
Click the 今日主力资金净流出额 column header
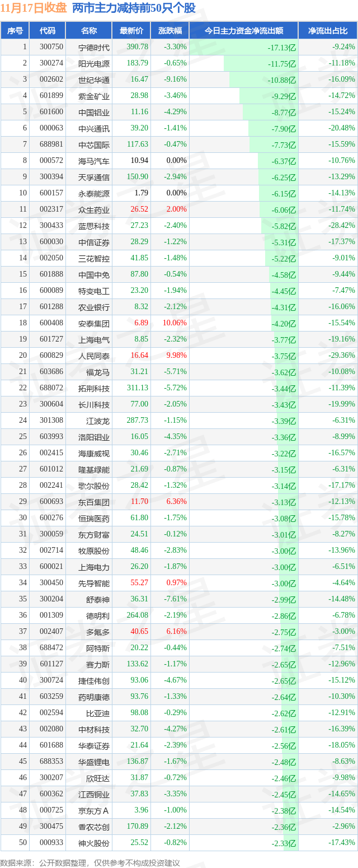point(243,31)
